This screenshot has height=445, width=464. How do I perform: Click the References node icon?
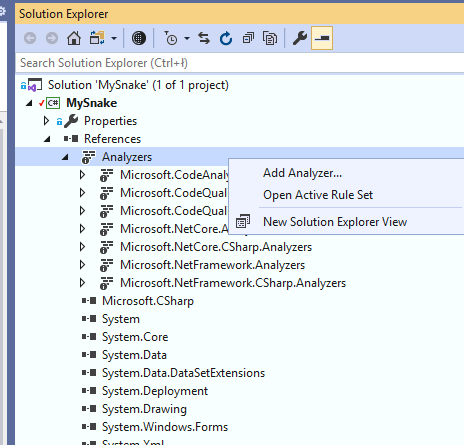coord(71,139)
